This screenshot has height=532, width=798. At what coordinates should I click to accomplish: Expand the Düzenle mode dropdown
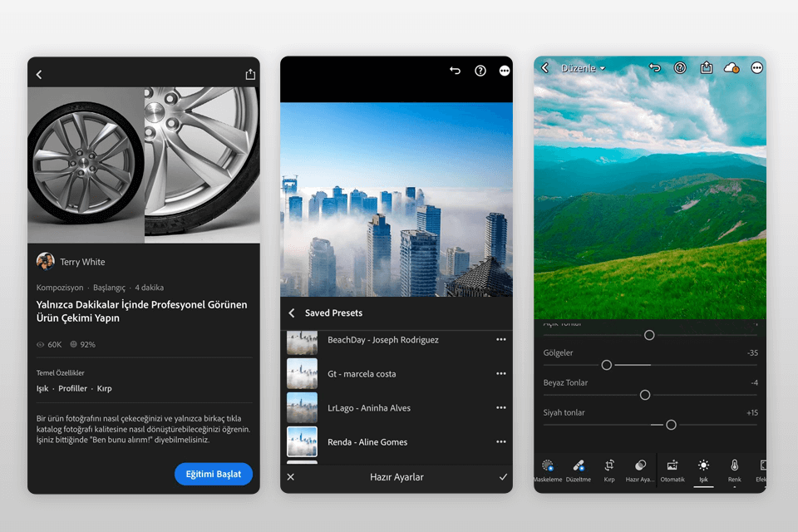[x=582, y=67]
